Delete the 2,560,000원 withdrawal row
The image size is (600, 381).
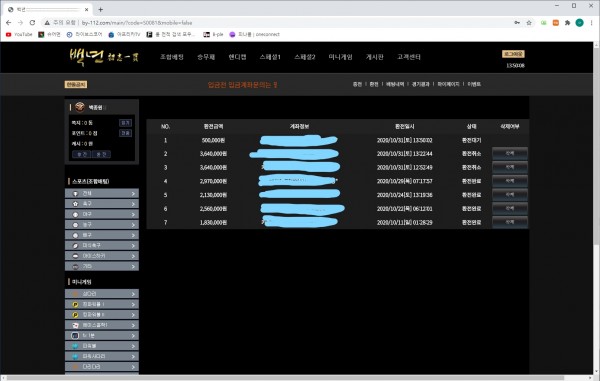coord(510,208)
